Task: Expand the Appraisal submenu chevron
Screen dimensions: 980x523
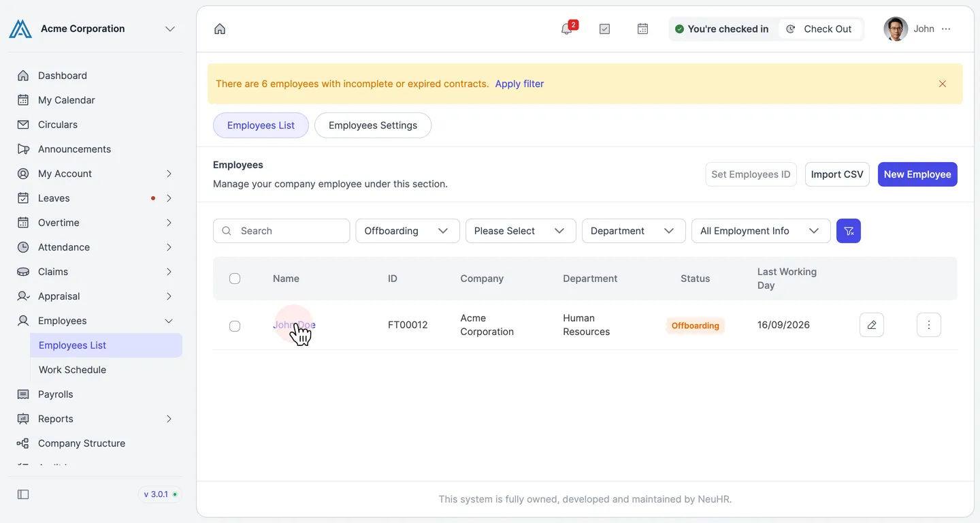Action: [x=169, y=296]
